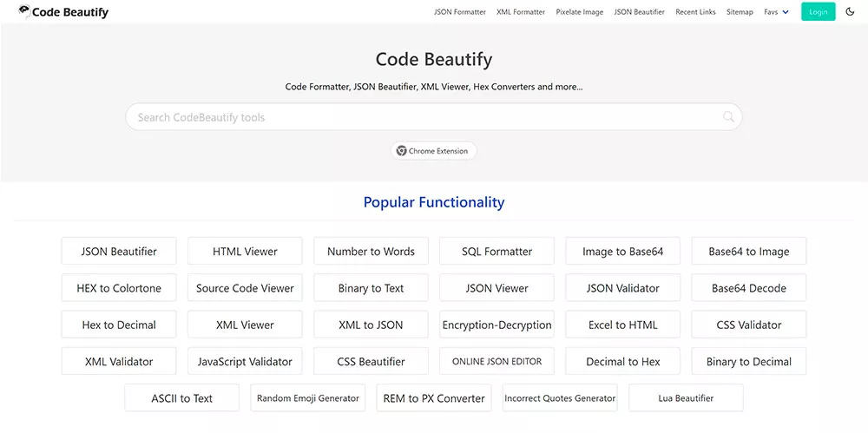Click the Chrome Extension button

pyautogui.click(x=433, y=151)
